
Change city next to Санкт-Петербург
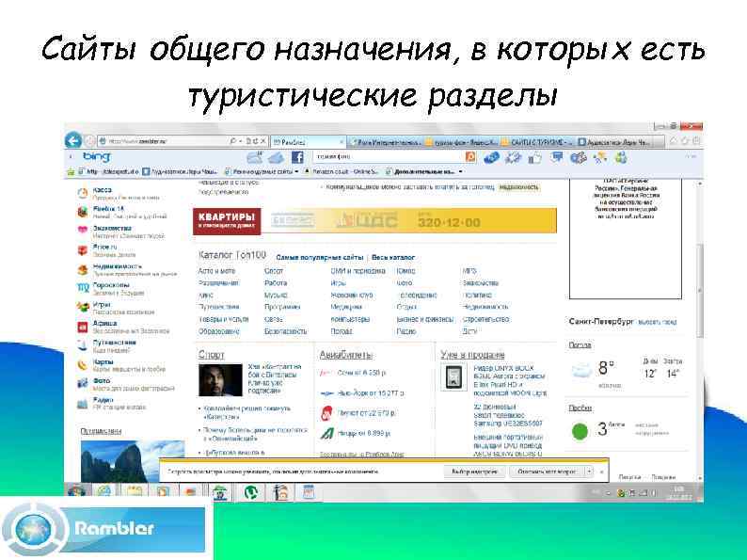[x=657, y=322]
